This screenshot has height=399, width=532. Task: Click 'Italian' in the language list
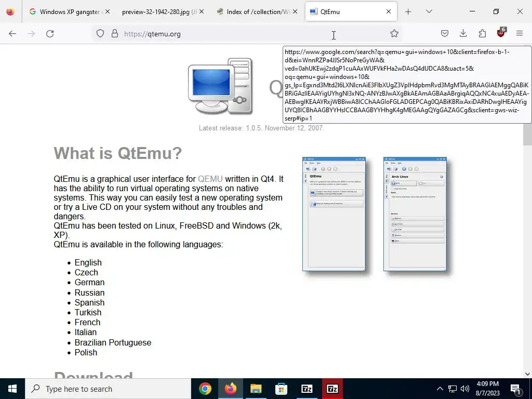(86, 332)
